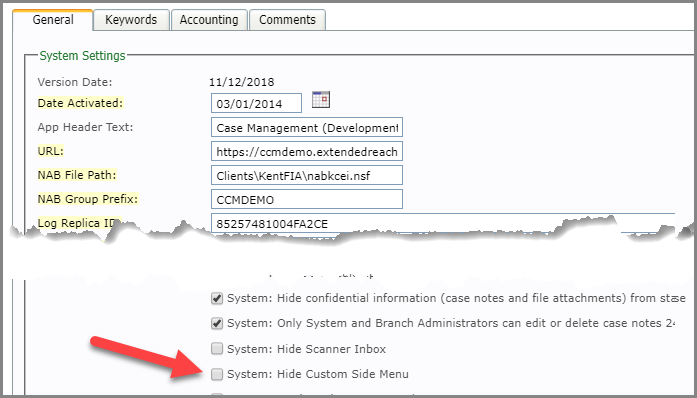Viewport: 697px width, 398px height.
Task: Click the Date Activated input field
Action: point(256,103)
